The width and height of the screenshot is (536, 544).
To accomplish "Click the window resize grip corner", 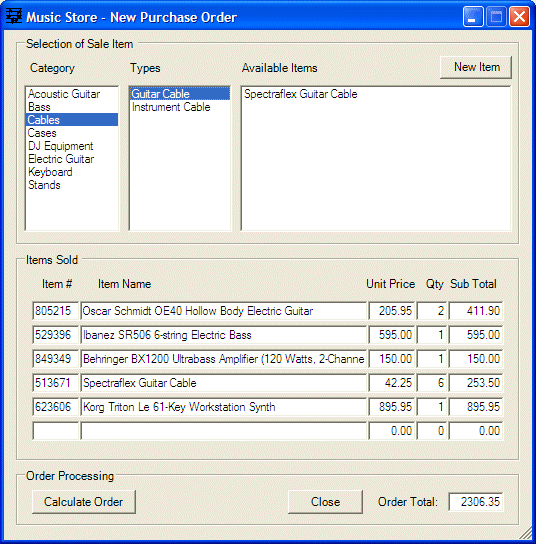I will pyautogui.click(x=526, y=533).
